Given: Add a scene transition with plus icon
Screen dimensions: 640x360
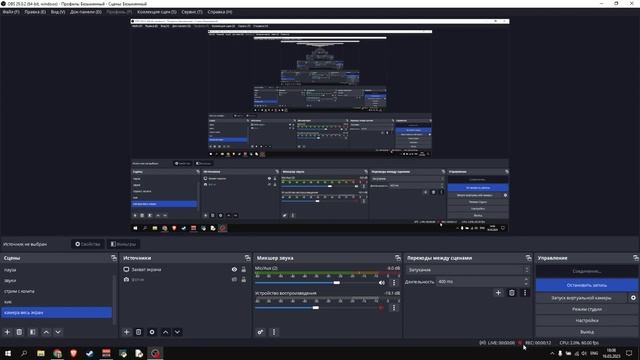Looking at the screenshot, I should point(498,293).
